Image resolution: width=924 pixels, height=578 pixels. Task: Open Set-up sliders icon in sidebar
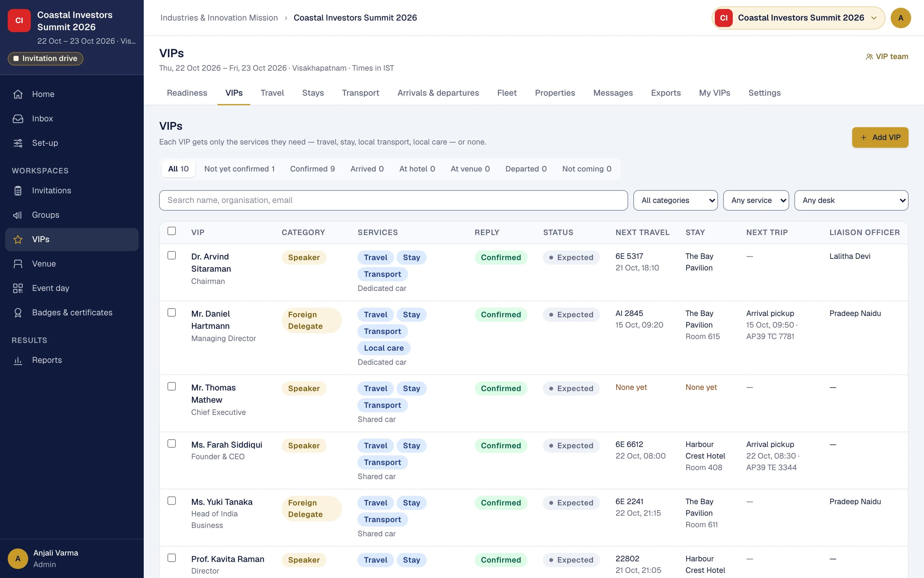(18, 143)
